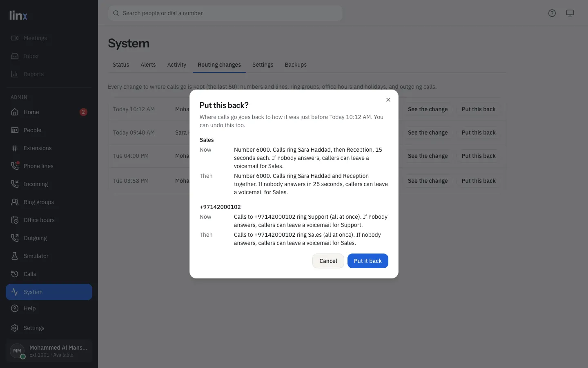Screen dimensions: 588x368
Task: Open Settings via its gear sidebar icon
Action: [x=15, y=328]
